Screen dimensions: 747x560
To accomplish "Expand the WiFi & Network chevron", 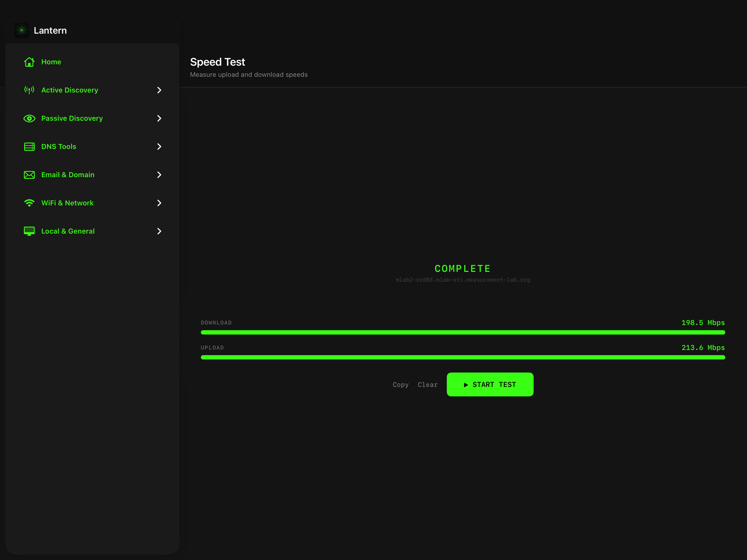I will tap(159, 203).
